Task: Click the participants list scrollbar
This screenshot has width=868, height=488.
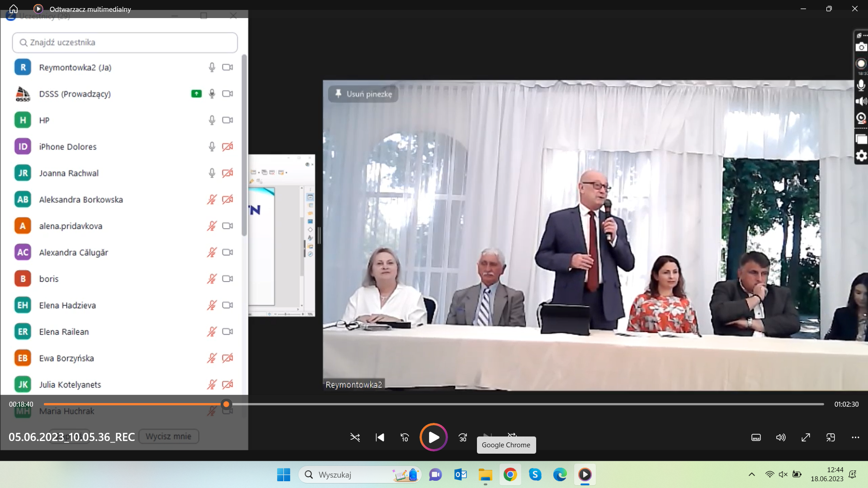Action: point(244,145)
